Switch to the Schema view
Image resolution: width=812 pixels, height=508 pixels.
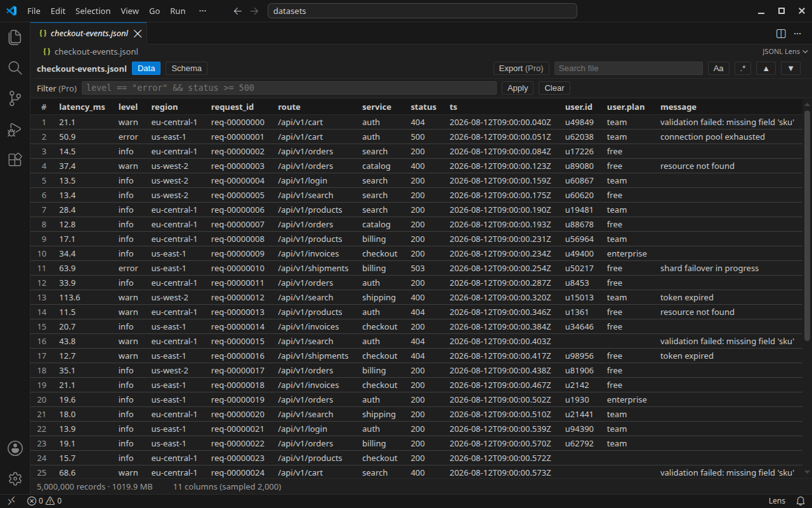(187, 69)
